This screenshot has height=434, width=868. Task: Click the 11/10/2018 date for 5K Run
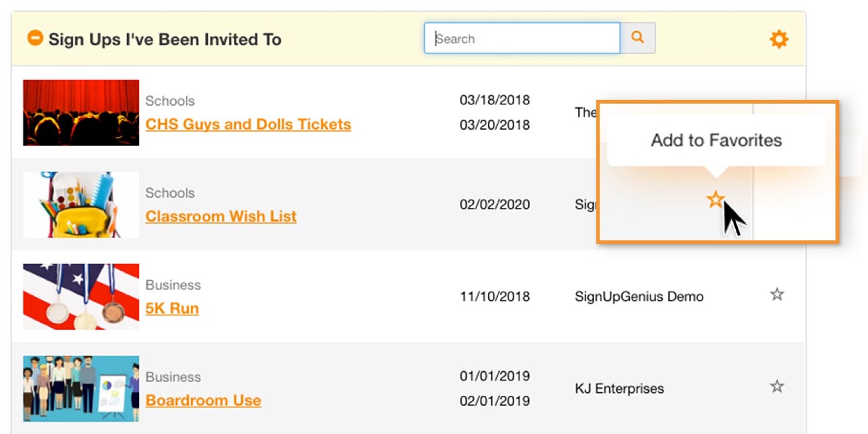pyautogui.click(x=494, y=297)
